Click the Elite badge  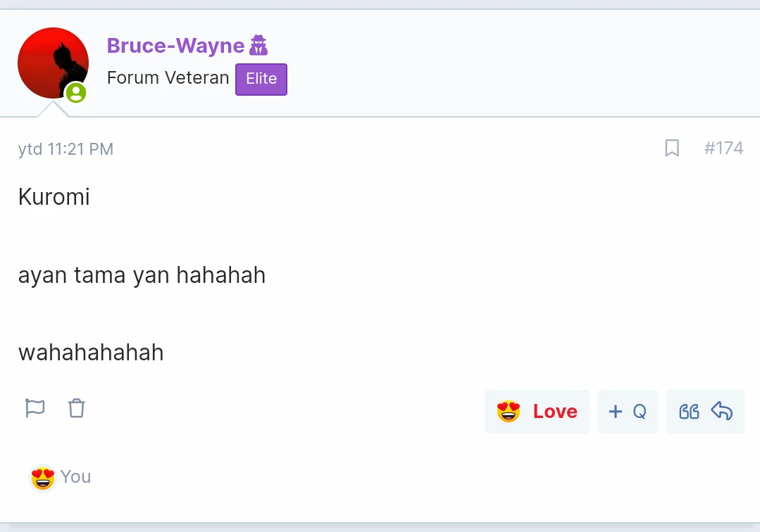coord(261,79)
